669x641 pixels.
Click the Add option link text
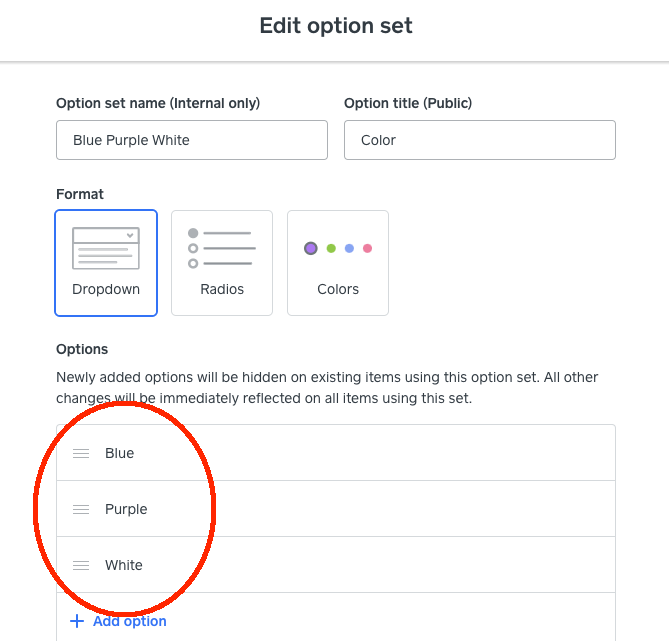coord(130,621)
